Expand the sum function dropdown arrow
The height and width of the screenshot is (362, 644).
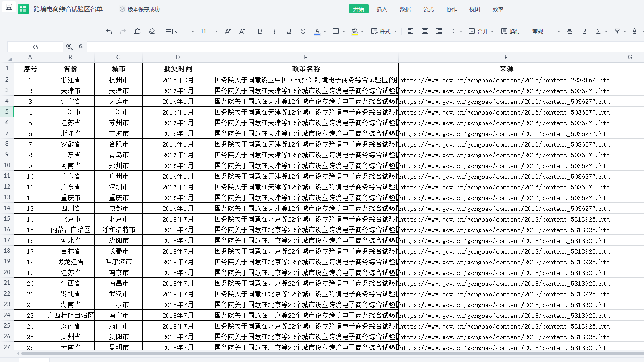click(606, 32)
